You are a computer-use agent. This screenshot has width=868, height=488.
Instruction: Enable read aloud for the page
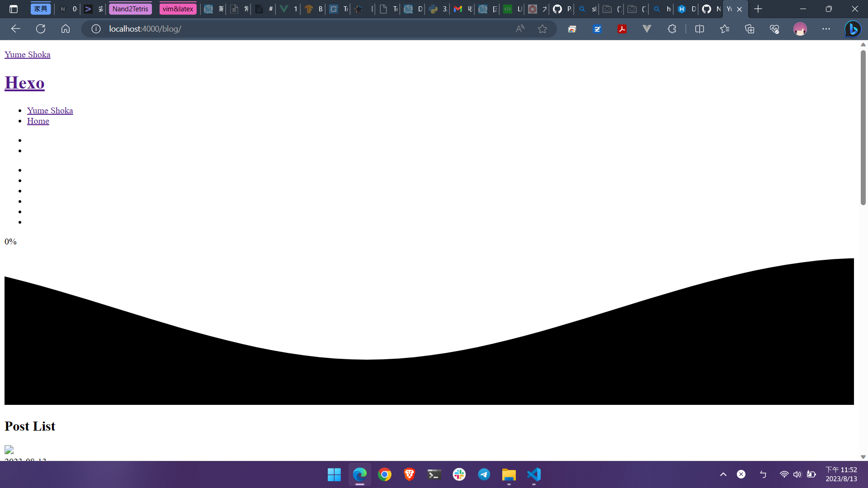pos(519,28)
